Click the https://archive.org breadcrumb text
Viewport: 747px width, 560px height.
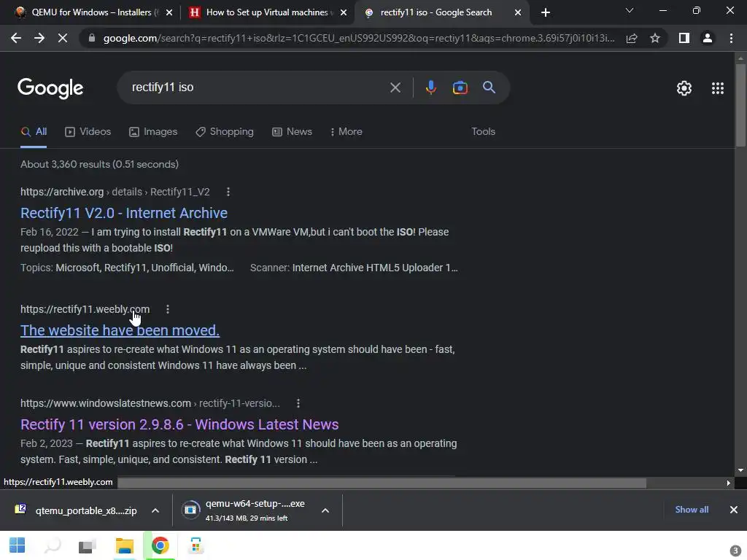click(x=62, y=192)
